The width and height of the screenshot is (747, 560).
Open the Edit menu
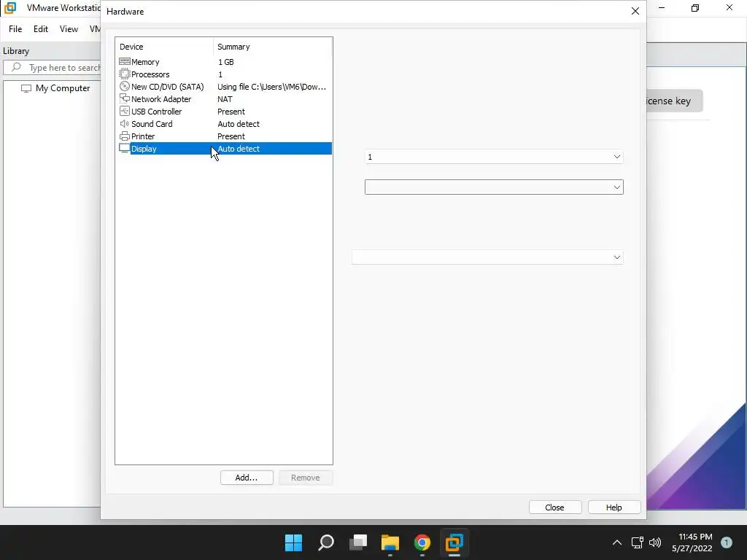41,29
